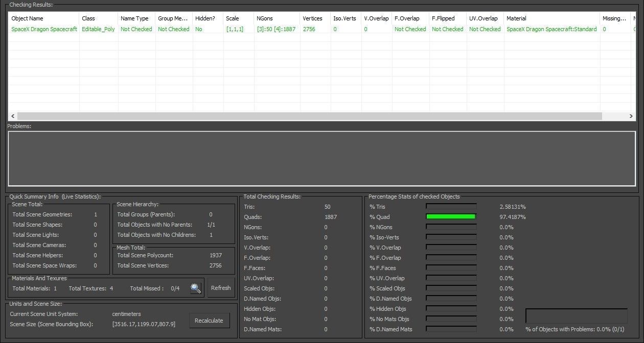Click the Refresh button
This screenshot has width=644, height=343.
(x=221, y=288)
